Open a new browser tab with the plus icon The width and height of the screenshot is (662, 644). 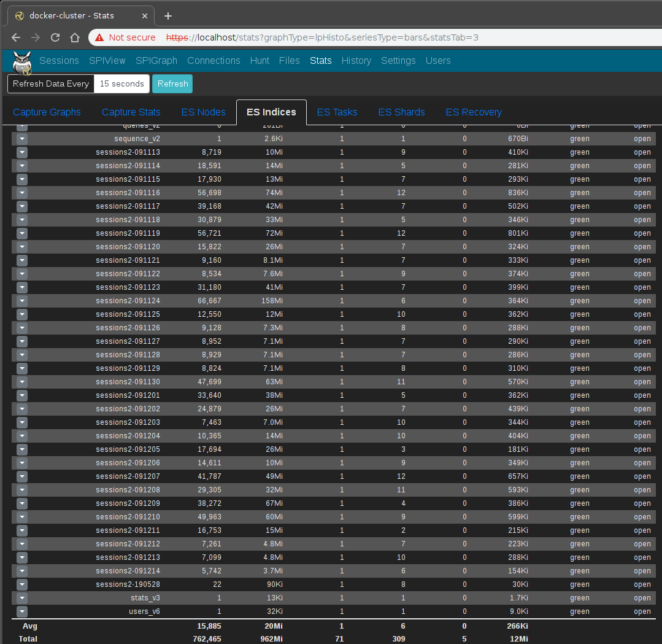pyautogui.click(x=167, y=15)
